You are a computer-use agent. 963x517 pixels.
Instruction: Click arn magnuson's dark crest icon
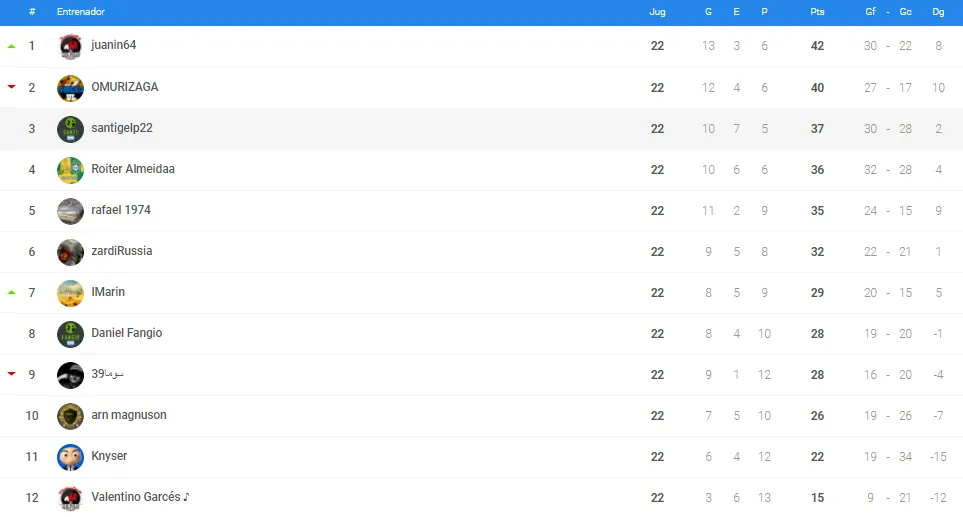(70, 416)
